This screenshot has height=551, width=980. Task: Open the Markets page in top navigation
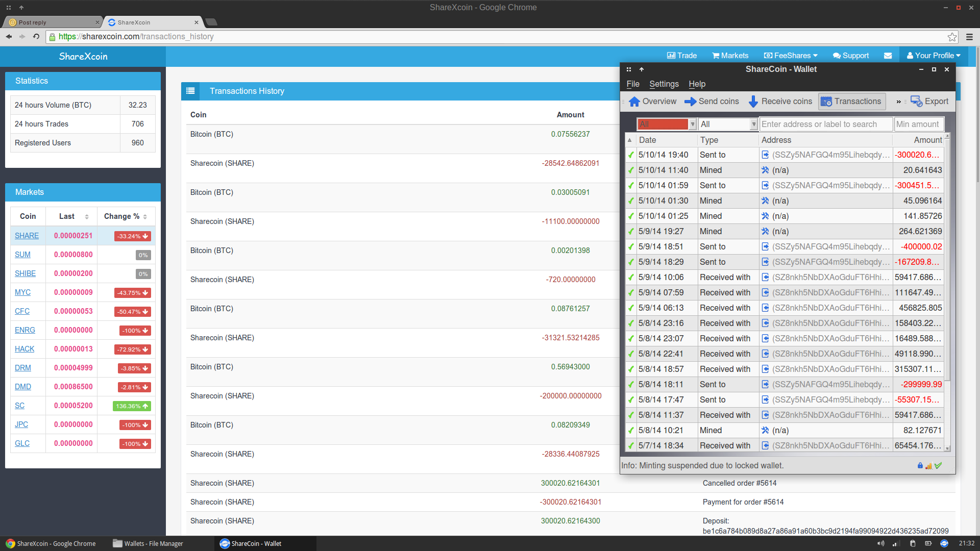tap(730, 56)
